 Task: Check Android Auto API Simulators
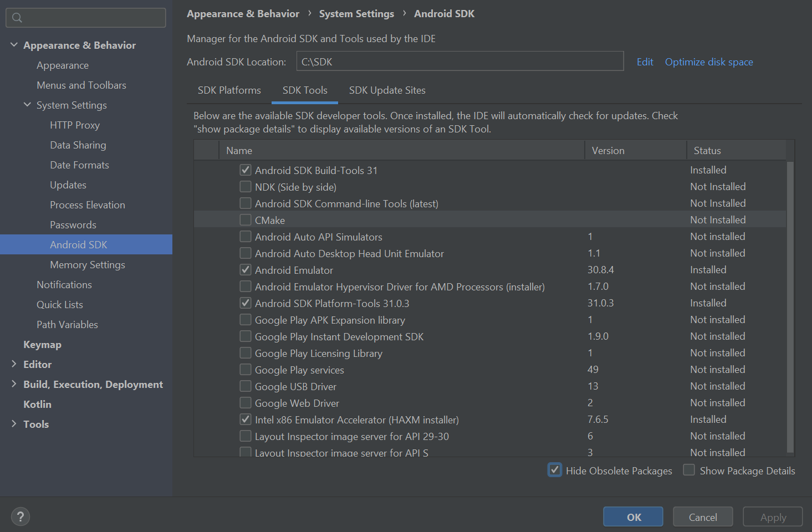pos(246,237)
